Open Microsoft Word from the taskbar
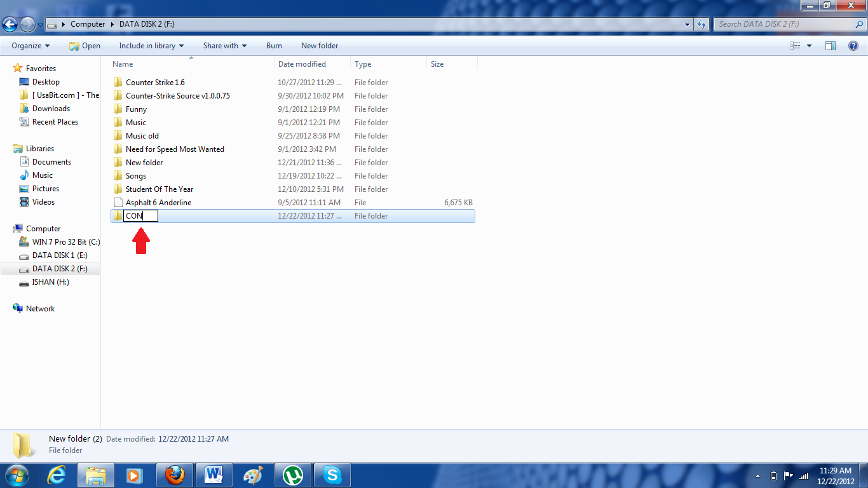 214,475
